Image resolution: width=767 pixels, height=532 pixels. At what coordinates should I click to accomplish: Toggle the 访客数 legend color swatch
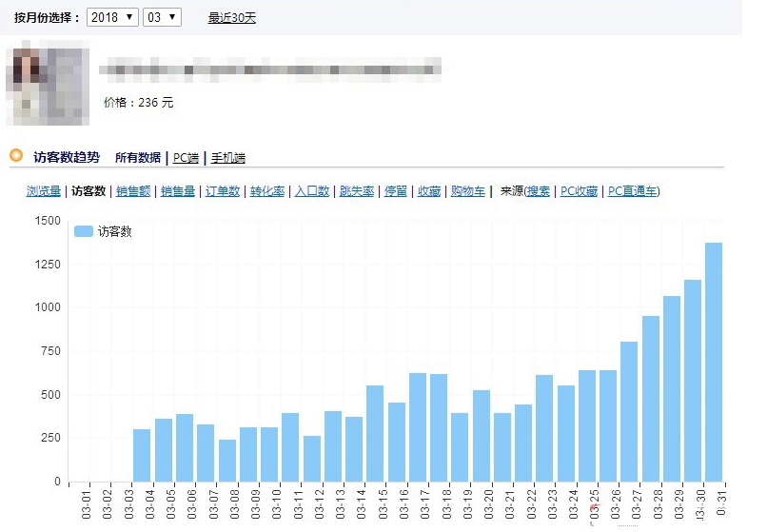tap(84, 231)
